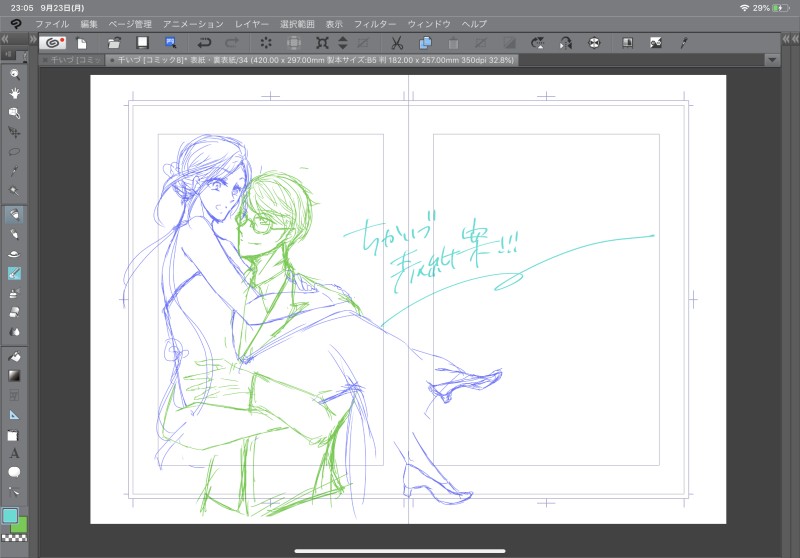Image resolution: width=800 pixels, height=558 pixels.
Task: Select the Zoom magnifier tool
Action: [14, 74]
